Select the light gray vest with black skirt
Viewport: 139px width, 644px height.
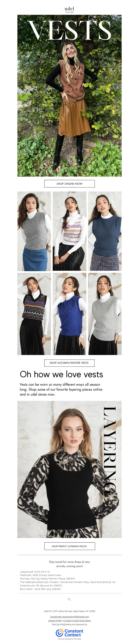click(105, 314)
